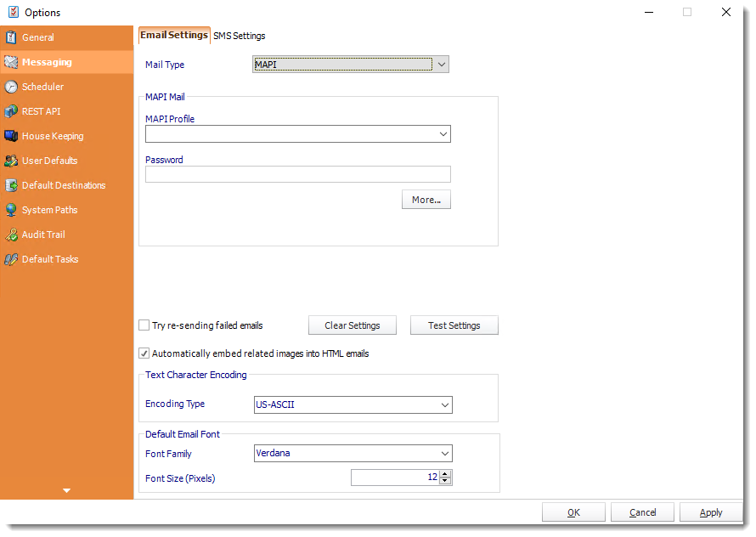Image resolution: width=756 pixels, height=537 pixels.
Task: Click the Options window app icon
Action: pos(14,12)
